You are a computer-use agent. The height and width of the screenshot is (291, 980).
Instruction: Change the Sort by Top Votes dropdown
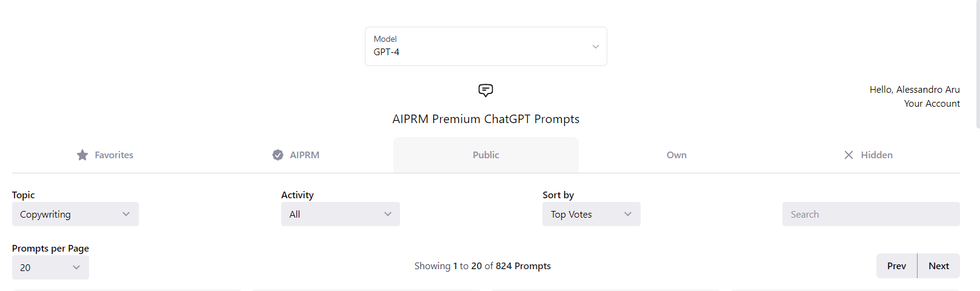[x=591, y=214]
